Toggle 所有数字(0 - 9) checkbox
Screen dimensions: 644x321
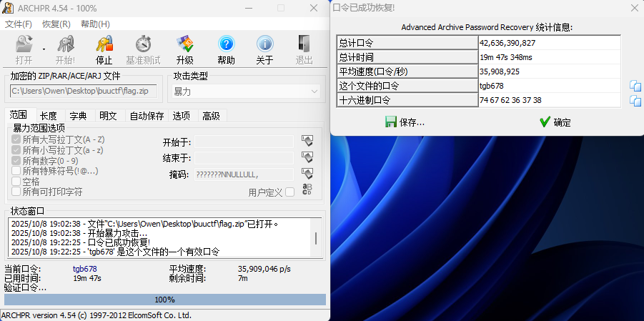pos(16,160)
